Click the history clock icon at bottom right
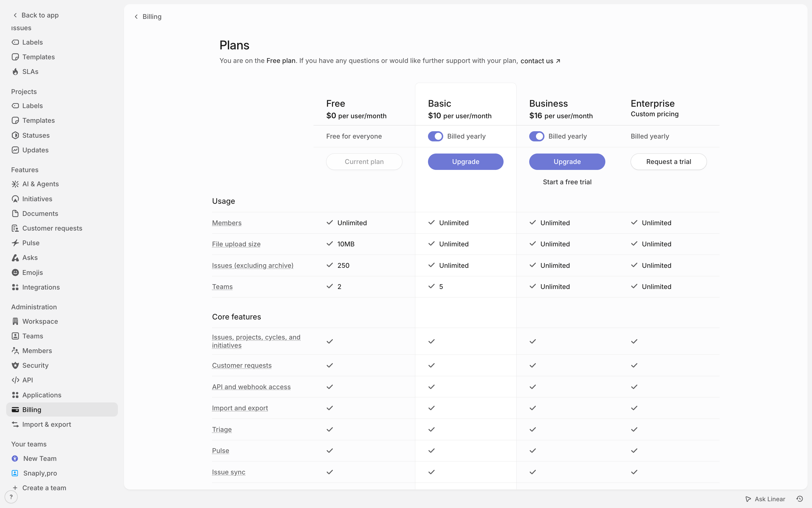This screenshot has height=508, width=812. (800, 499)
